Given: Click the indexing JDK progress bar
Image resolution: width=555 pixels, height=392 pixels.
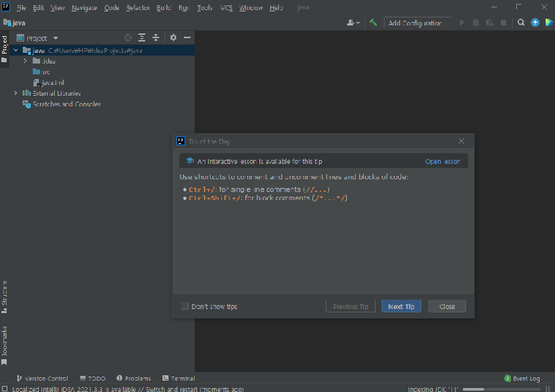Looking at the screenshot, I should tap(502, 389).
